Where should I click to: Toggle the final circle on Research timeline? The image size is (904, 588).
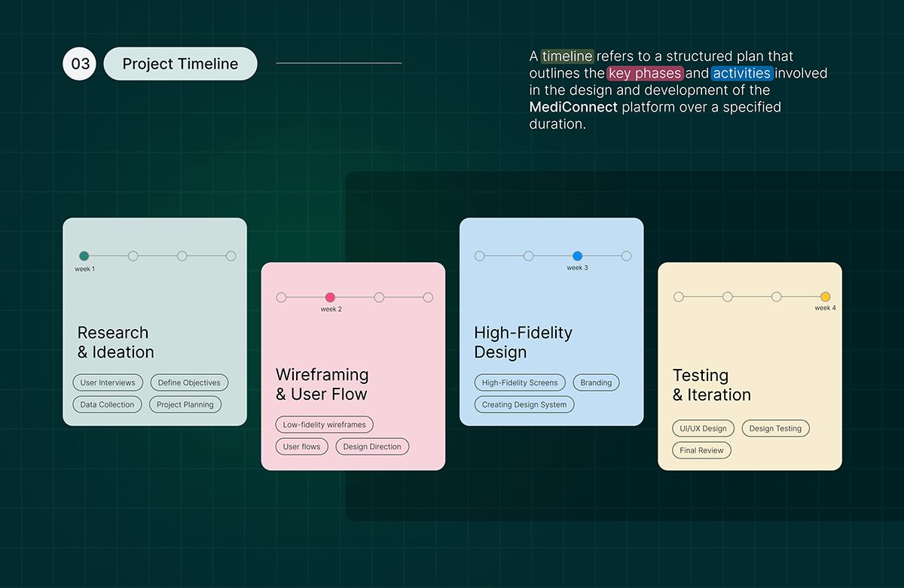pos(230,256)
